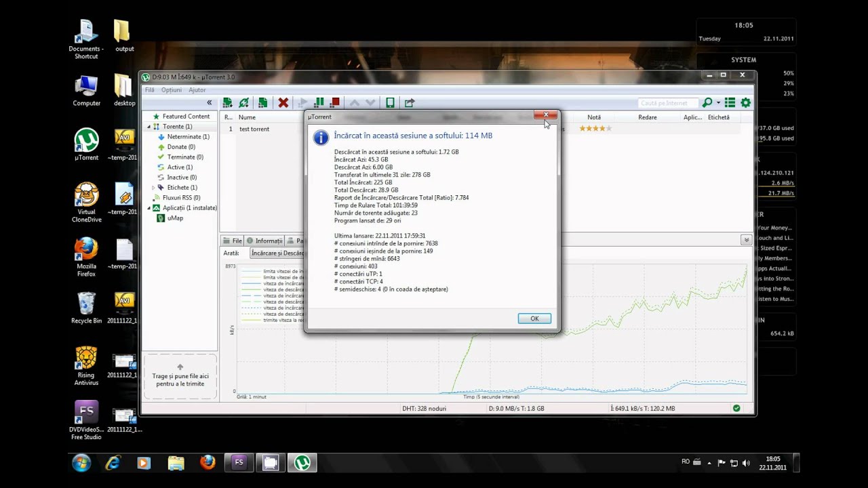Expand the Etichete (1) node
The image size is (868, 488).
coord(153,188)
